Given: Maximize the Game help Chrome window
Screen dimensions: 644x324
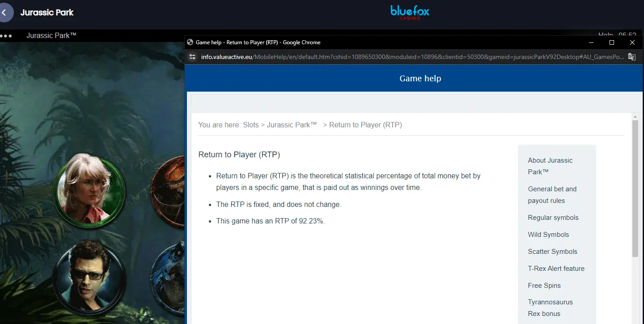Looking at the screenshot, I should click(x=612, y=42).
